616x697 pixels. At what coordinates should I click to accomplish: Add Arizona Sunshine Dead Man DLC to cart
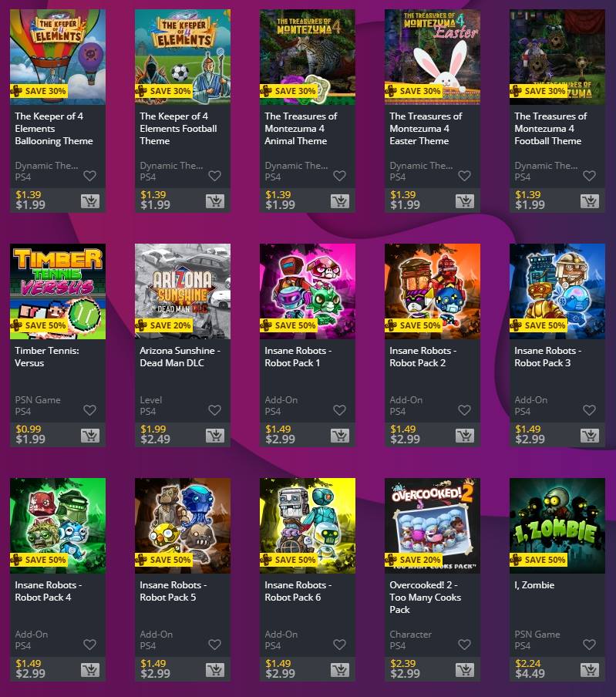[215, 436]
